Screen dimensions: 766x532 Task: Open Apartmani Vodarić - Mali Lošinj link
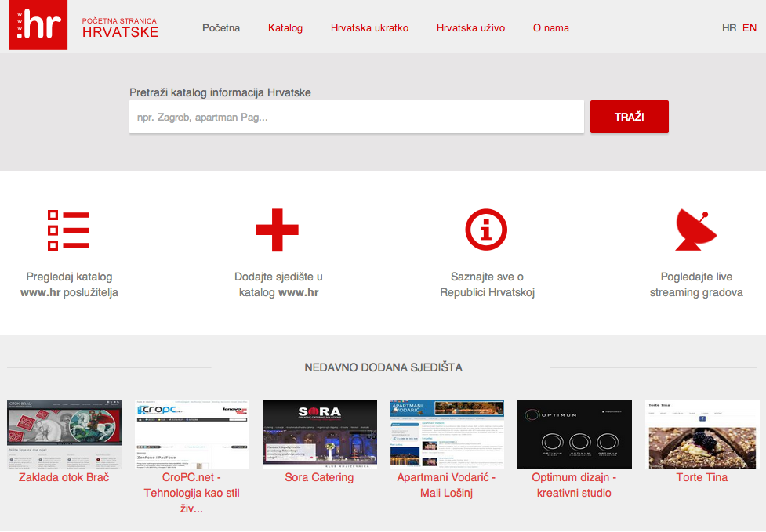[x=447, y=485]
